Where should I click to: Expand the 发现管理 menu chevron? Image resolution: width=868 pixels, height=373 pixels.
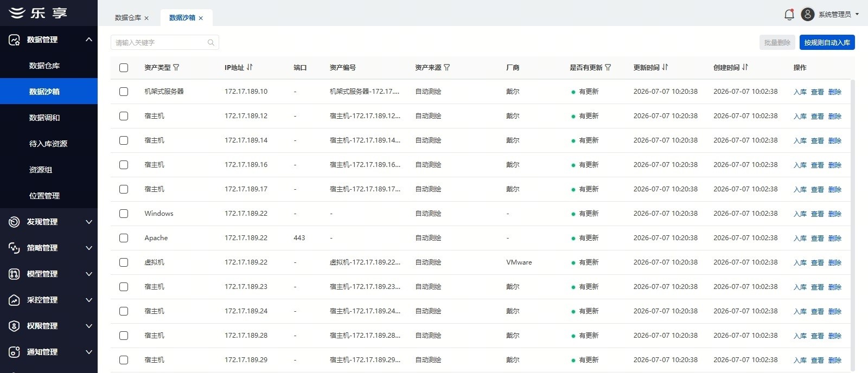coord(89,222)
